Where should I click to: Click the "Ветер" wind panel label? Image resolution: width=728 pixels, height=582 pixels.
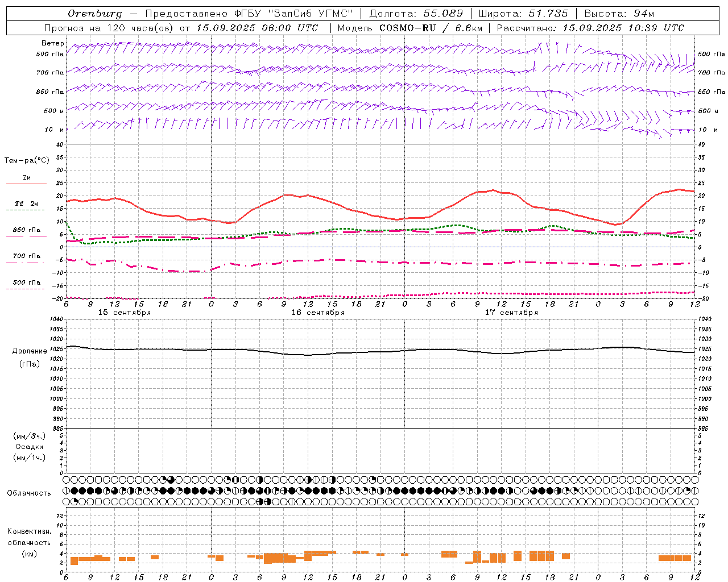point(52,43)
